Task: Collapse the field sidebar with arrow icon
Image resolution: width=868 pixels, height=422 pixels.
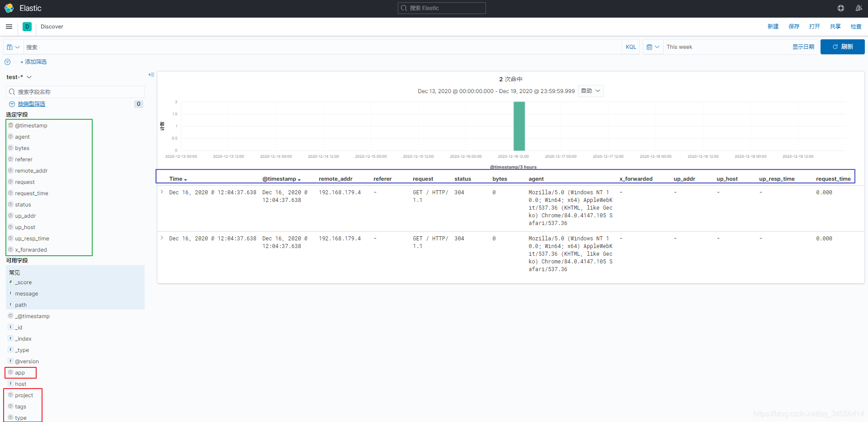Action: [x=151, y=75]
